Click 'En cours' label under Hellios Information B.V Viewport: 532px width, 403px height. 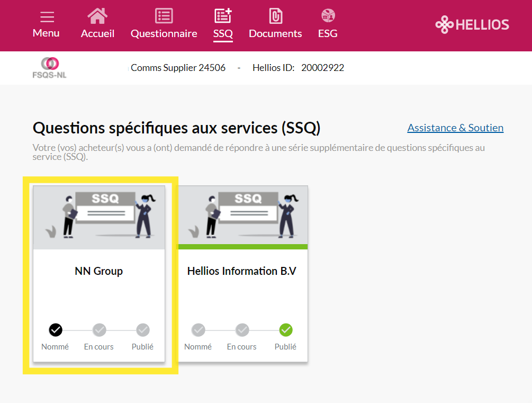[x=241, y=347]
